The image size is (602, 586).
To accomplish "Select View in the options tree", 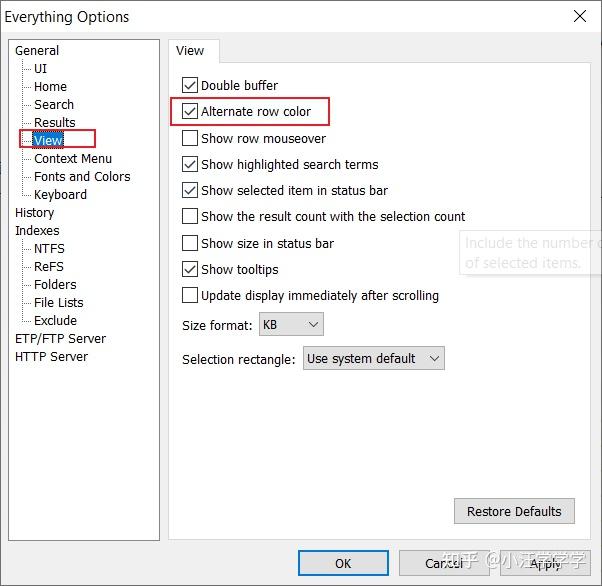I will (48, 140).
